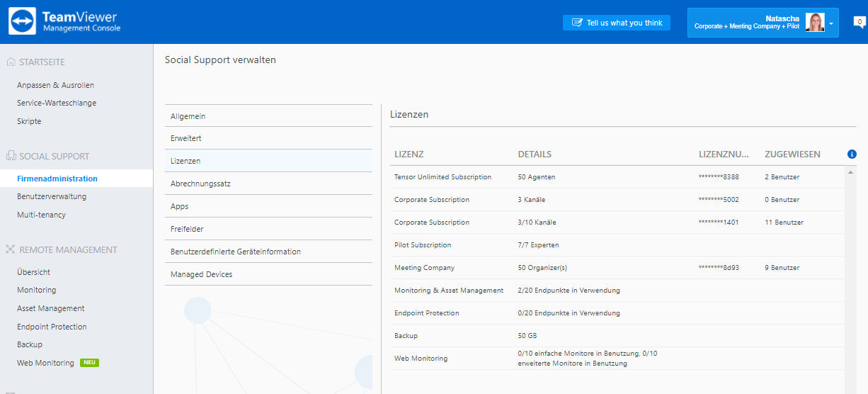The height and width of the screenshot is (394, 868).
Task: Click the blue info icon beside Zugewiesen
Action: pyautogui.click(x=852, y=154)
